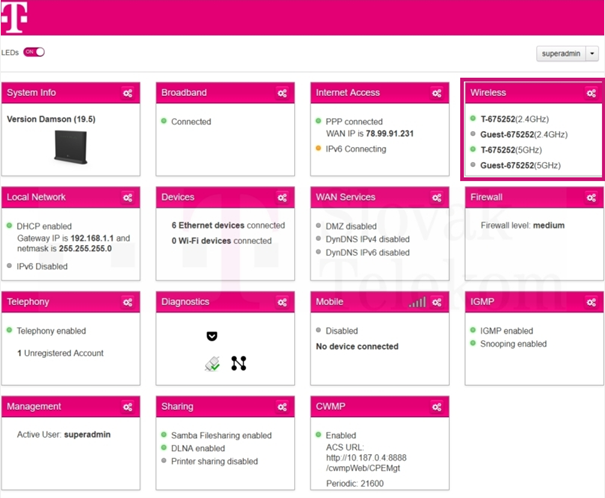Click the superadmin dropdown arrow
605x498 pixels.
592,54
